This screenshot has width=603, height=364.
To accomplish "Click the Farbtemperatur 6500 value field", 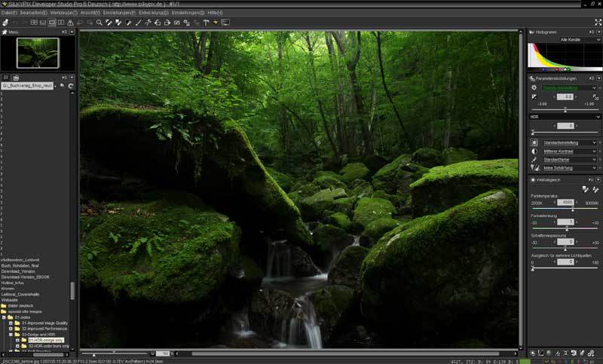I will tap(565, 202).
